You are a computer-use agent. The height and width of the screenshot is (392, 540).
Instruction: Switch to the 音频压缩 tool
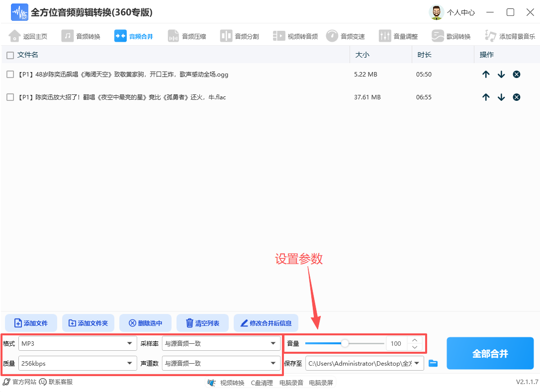point(187,35)
